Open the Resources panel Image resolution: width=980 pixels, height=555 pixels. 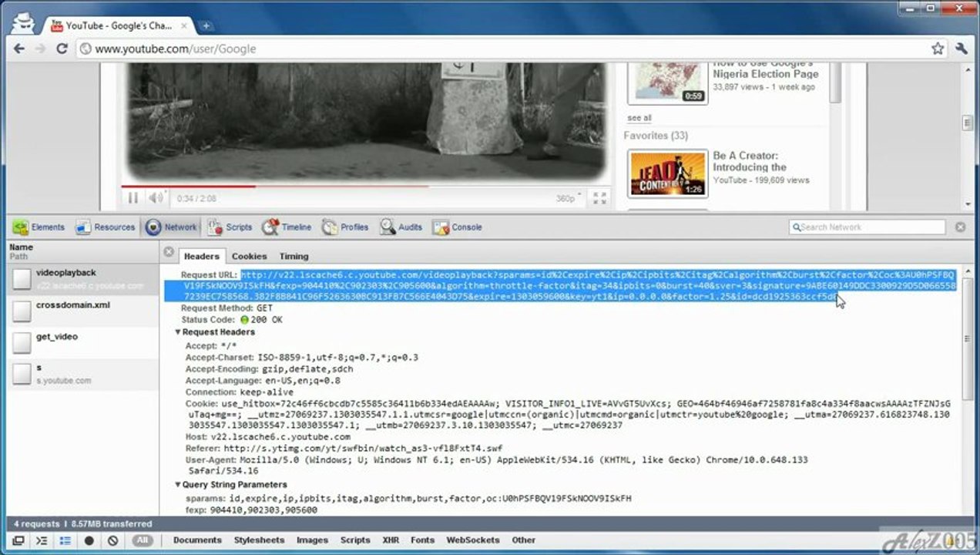coord(105,227)
